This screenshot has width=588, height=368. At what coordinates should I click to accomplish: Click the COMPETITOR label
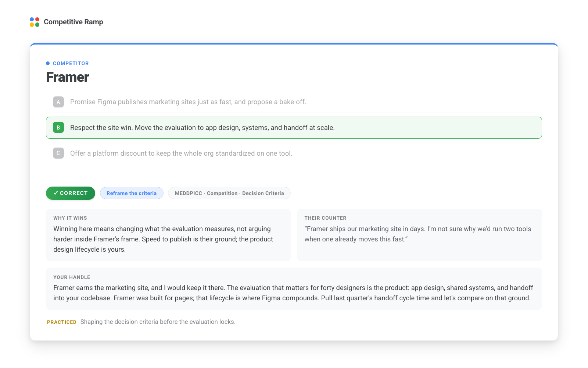(x=71, y=63)
